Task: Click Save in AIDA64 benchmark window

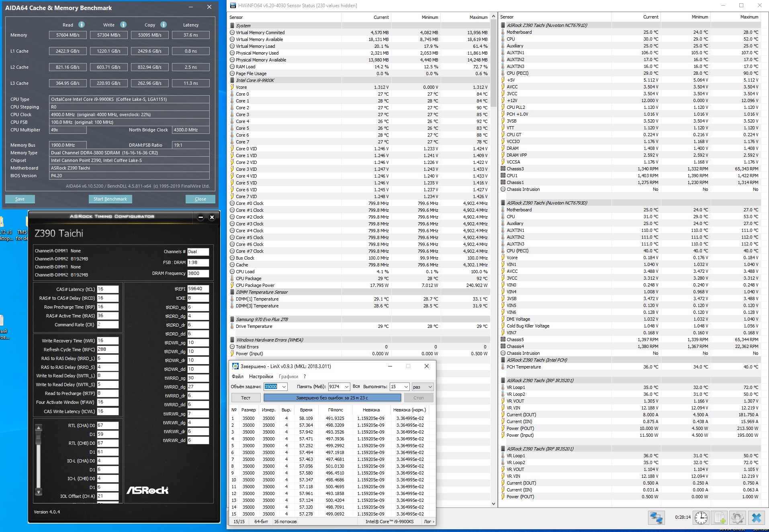Action: click(20, 199)
